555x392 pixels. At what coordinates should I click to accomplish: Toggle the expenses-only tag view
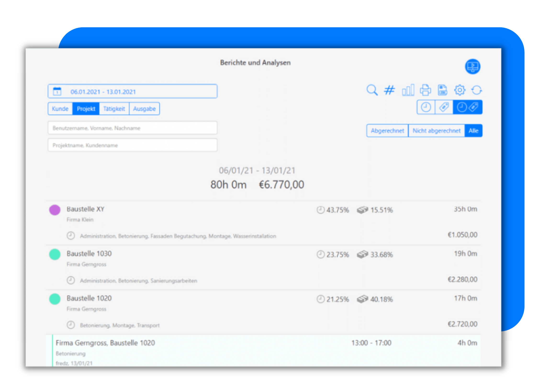(x=444, y=107)
